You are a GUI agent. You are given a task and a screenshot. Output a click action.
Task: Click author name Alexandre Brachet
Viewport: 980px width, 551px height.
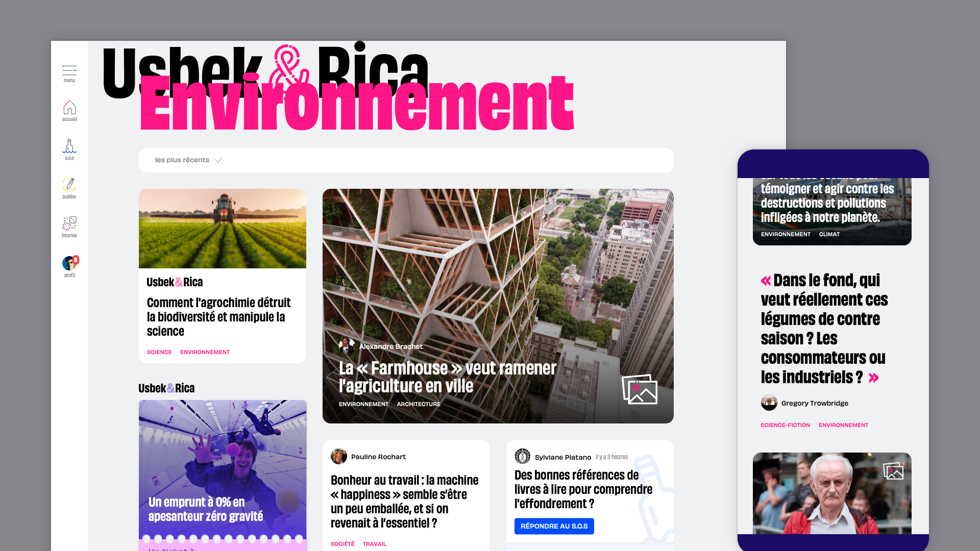(x=391, y=346)
